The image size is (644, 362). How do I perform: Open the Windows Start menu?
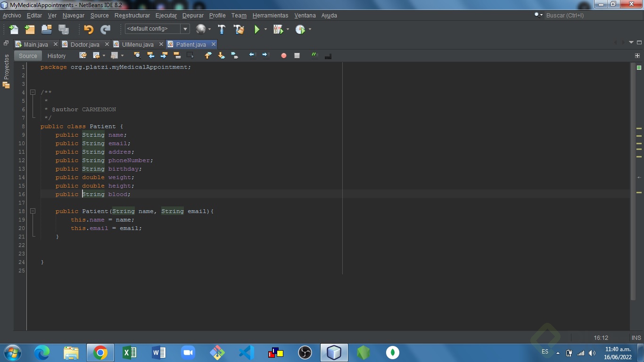(12, 353)
